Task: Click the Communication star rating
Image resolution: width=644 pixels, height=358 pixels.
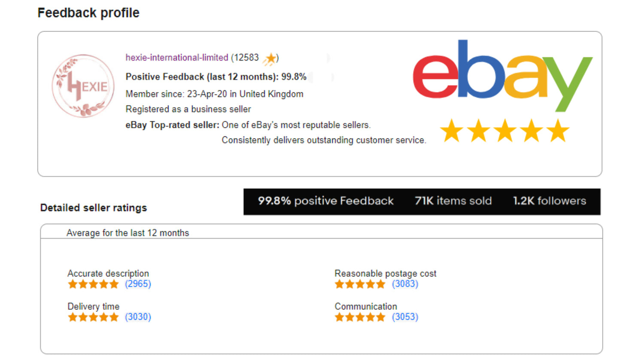Action: [x=360, y=317]
